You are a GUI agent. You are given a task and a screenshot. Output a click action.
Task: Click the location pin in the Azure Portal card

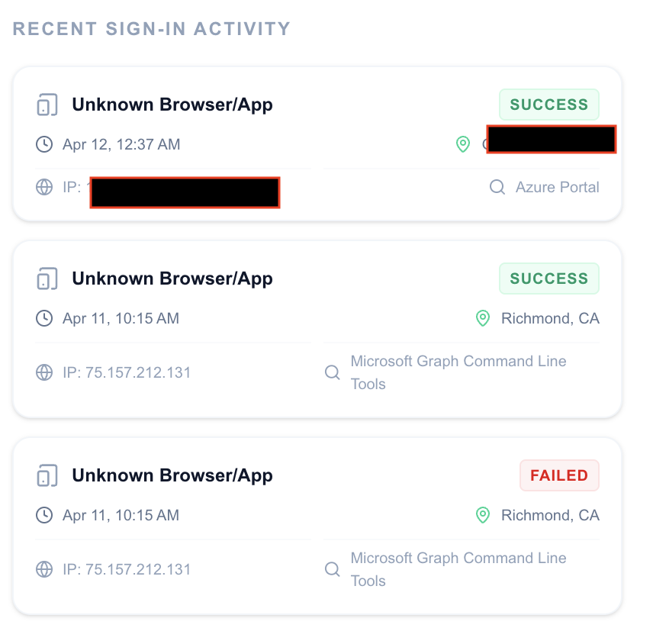pos(462,144)
